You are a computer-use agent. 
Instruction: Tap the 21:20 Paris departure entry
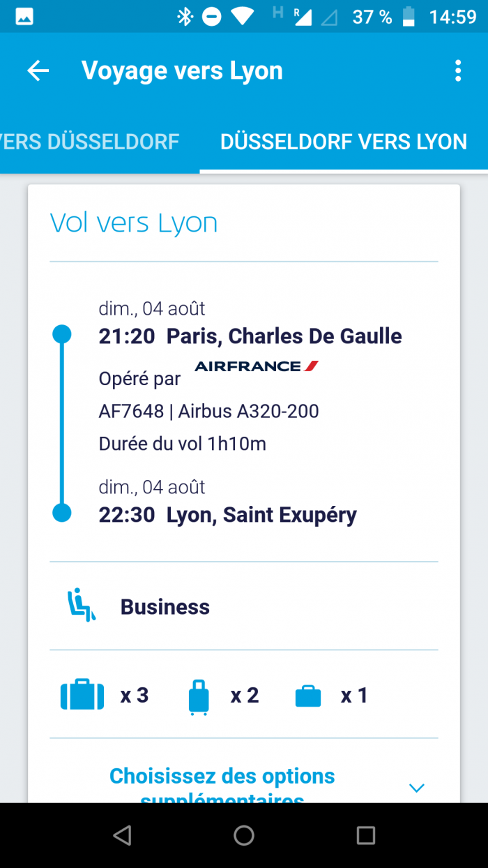click(x=250, y=336)
